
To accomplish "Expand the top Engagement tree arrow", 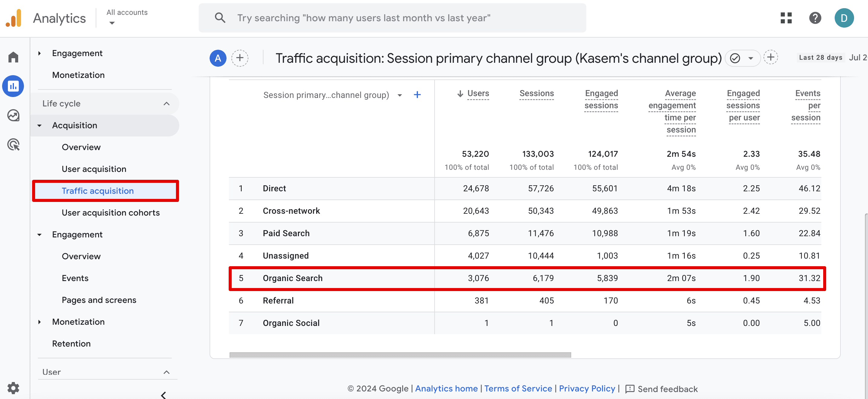I will [39, 53].
